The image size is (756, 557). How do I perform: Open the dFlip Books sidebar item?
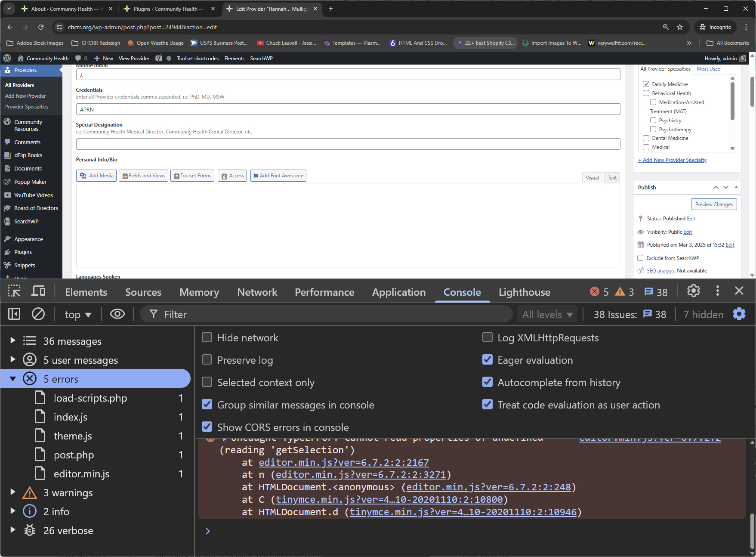28,155
